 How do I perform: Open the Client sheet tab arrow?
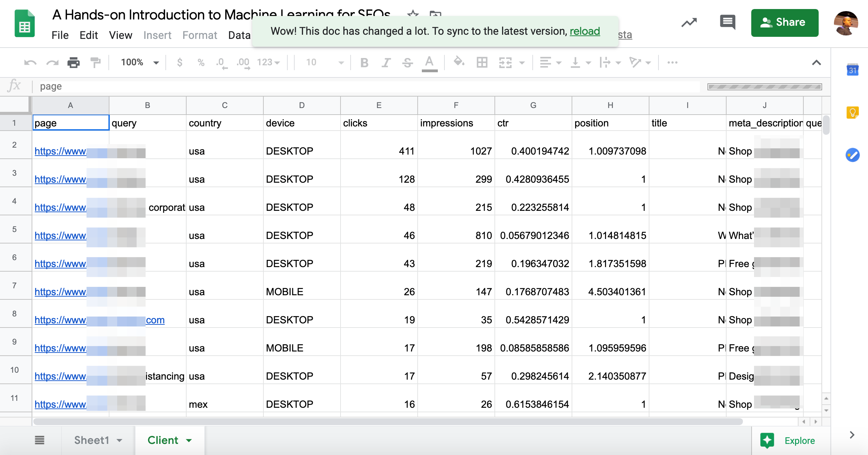point(189,440)
